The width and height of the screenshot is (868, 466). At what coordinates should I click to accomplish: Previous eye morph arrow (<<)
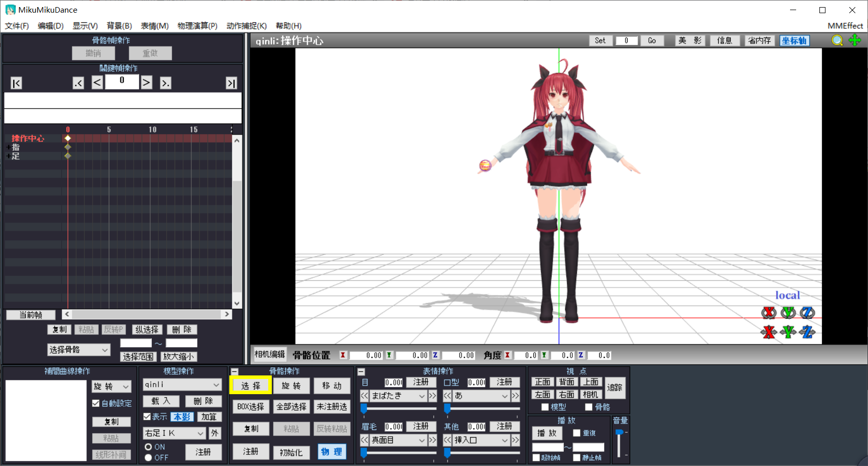coord(364,396)
